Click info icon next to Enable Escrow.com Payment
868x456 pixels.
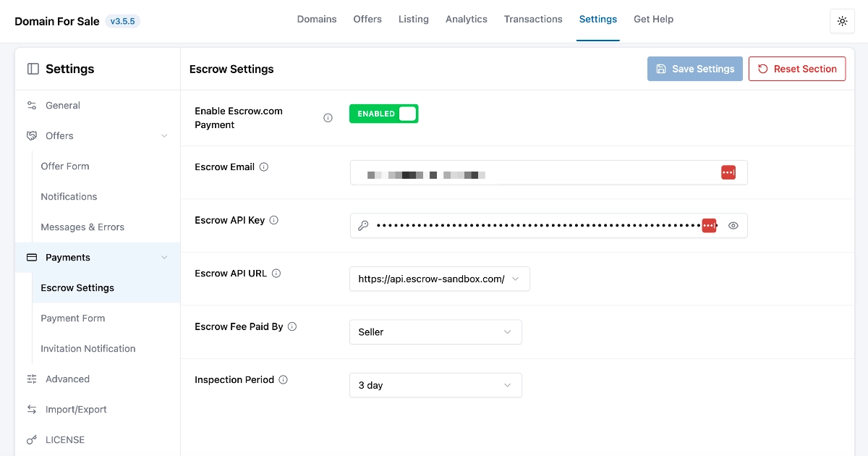(x=328, y=118)
